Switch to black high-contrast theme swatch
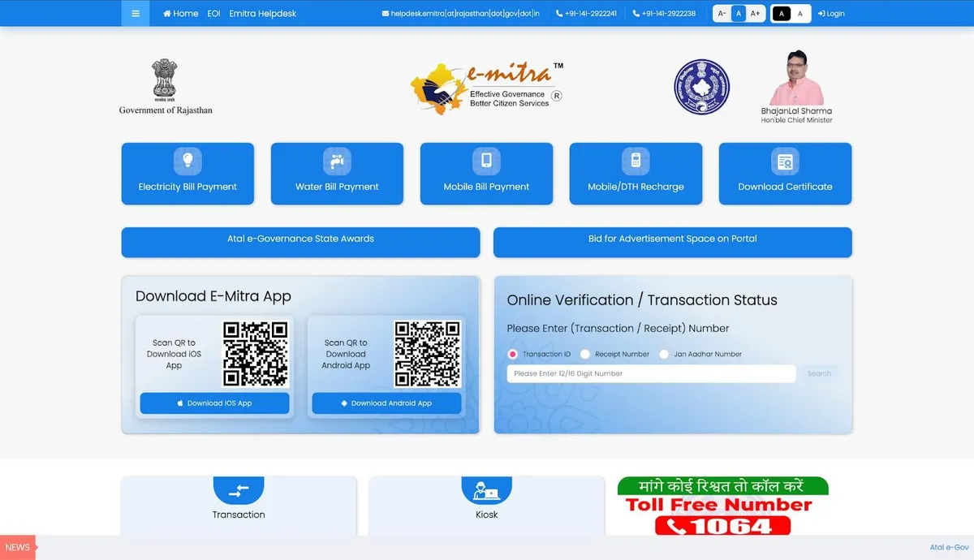This screenshot has height=560, width=974. click(x=781, y=14)
